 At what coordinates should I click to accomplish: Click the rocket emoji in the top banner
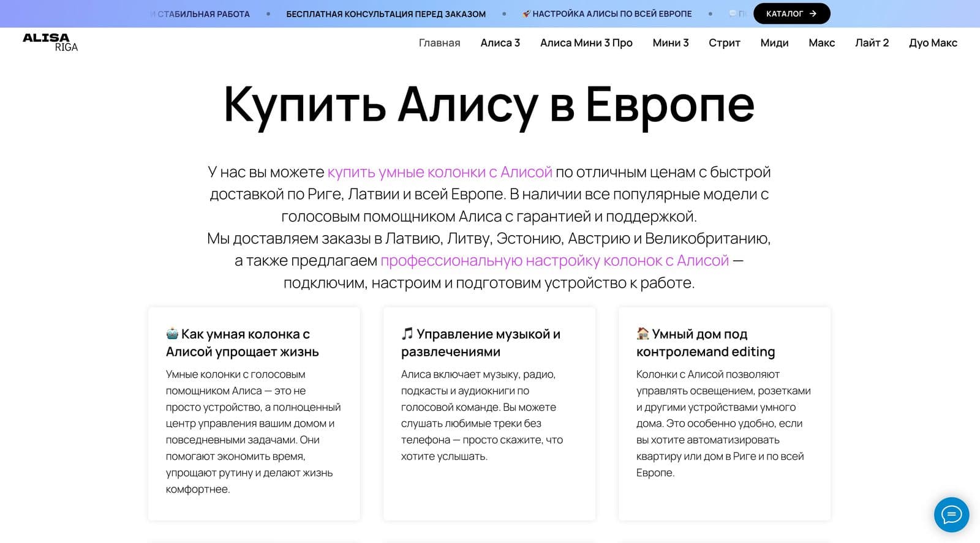pyautogui.click(x=526, y=13)
